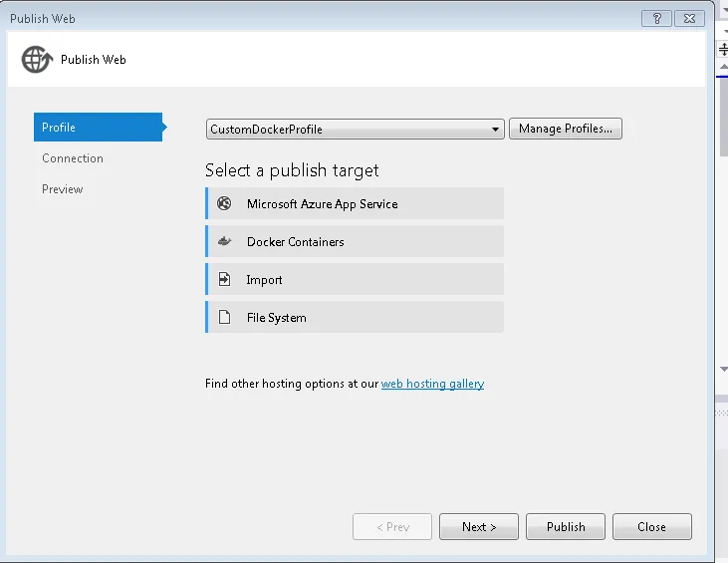Click the help question mark button
The image size is (728, 563).
click(x=656, y=19)
